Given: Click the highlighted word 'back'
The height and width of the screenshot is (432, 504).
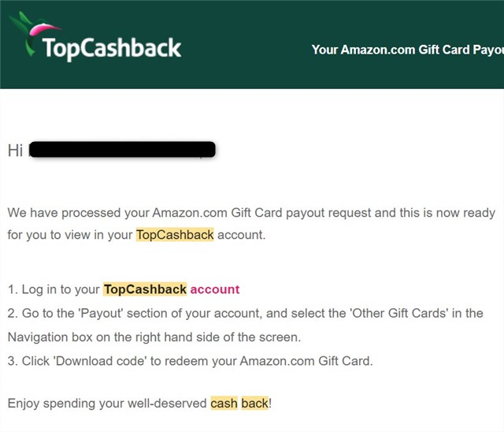Looking at the screenshot, I should (x=254, y=403).
